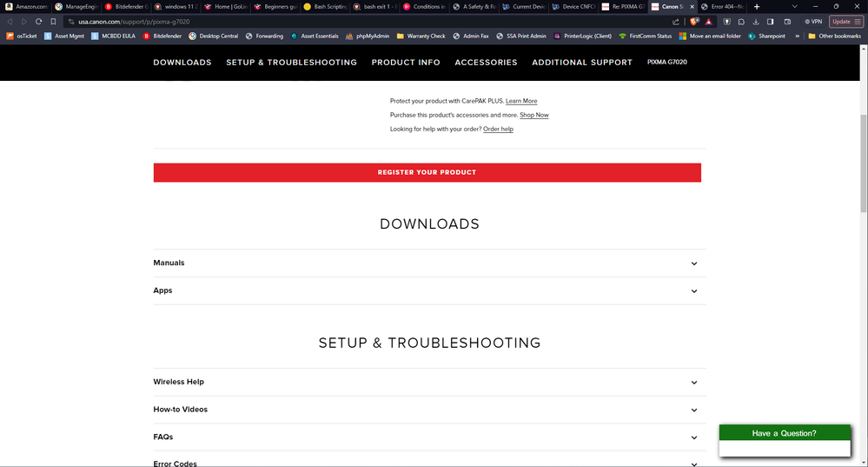
Task: Close the active Canon Support tab
Action: 692,7
